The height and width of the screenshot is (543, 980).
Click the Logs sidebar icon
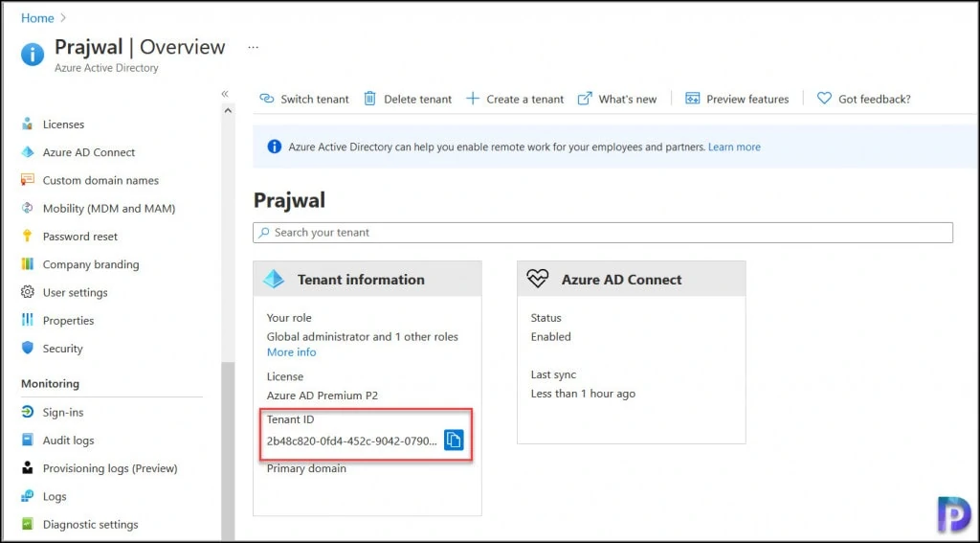pyautogui.click(x=27, y=496)
